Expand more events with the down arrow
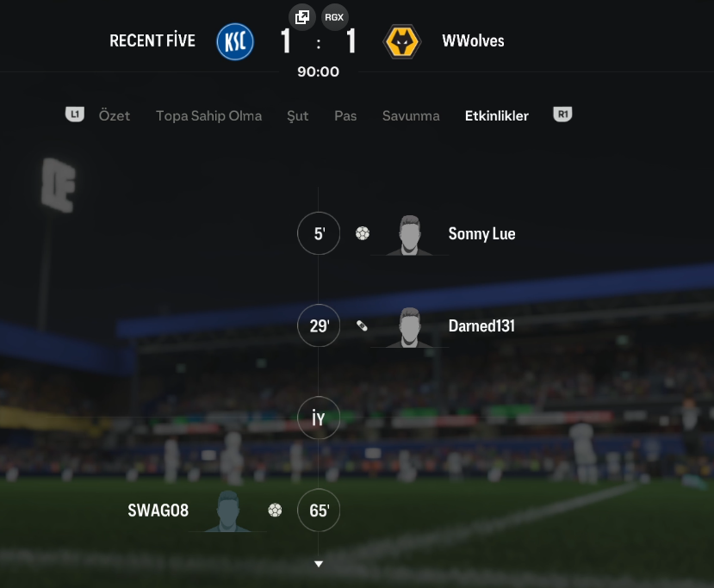This screenshot has width=714, height=588. click(x=319, y=565)
